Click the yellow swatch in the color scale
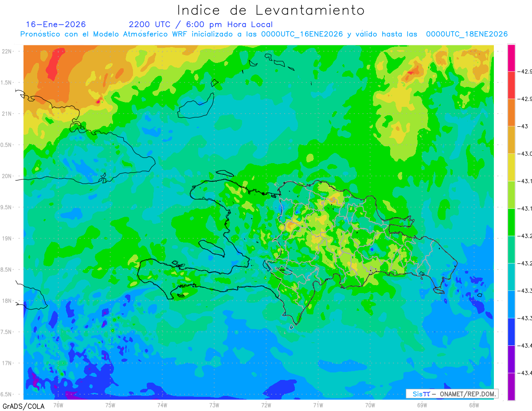532x411 pixels. (x=511, y=167)
